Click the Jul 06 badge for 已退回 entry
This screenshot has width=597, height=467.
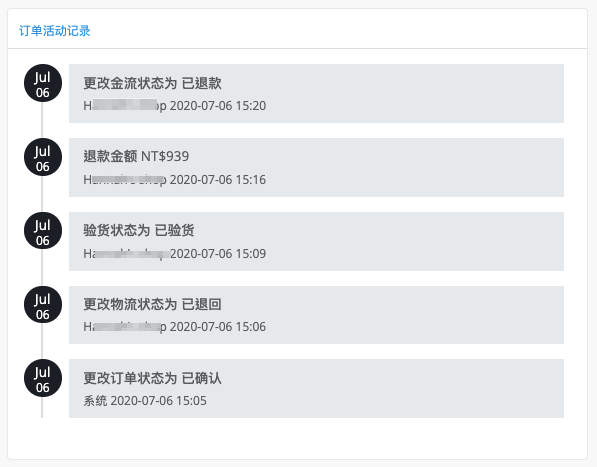43,305
